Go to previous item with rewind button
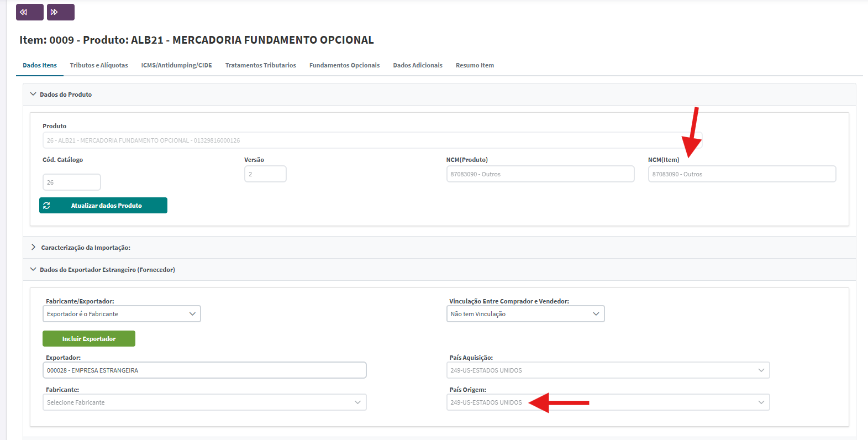 click(30, 12)
